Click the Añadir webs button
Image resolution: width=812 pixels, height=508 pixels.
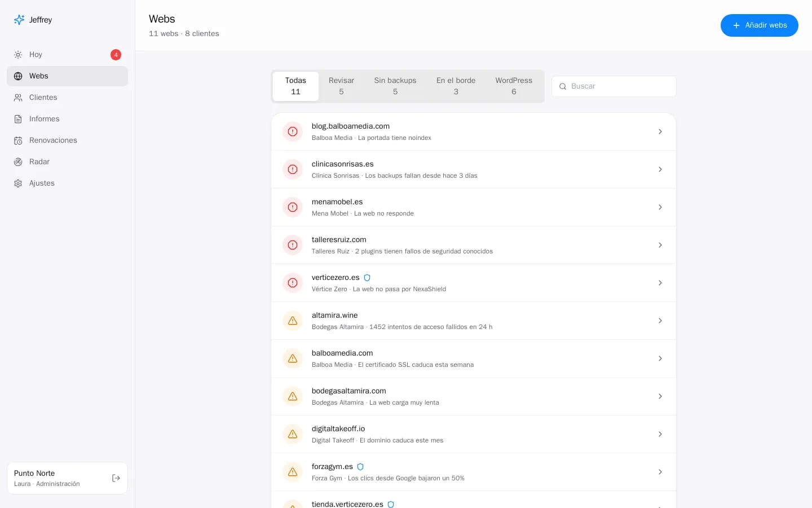pos(759,25)
